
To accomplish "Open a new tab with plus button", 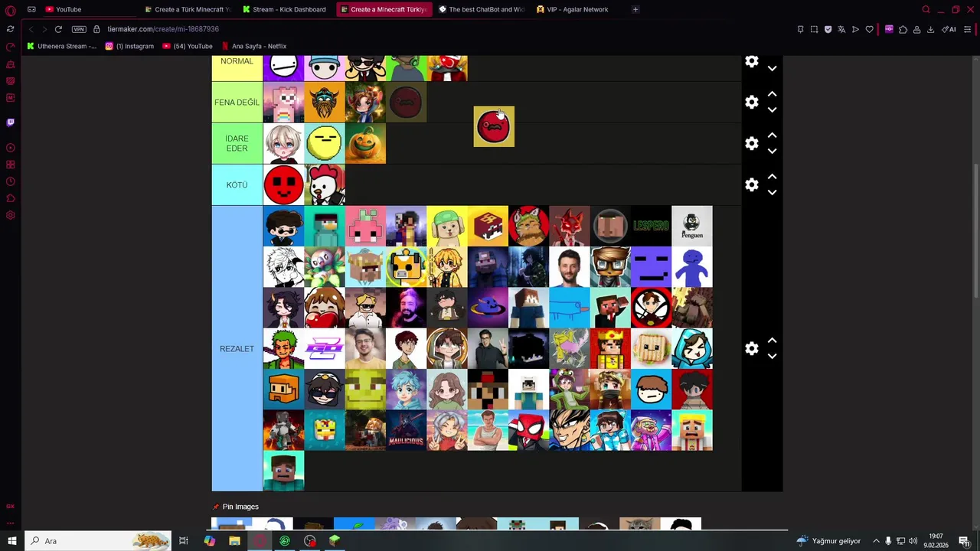I will coord(635,9).
